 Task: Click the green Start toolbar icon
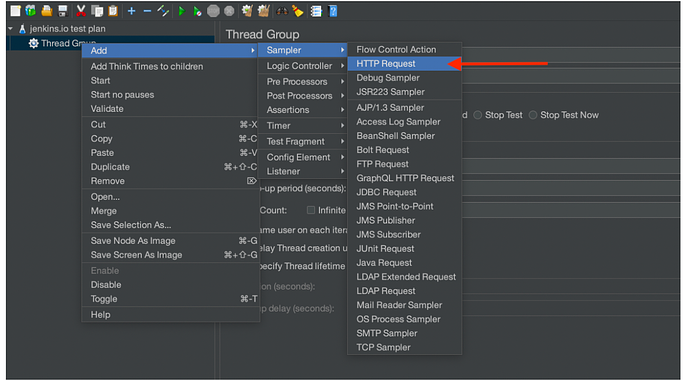181,11
